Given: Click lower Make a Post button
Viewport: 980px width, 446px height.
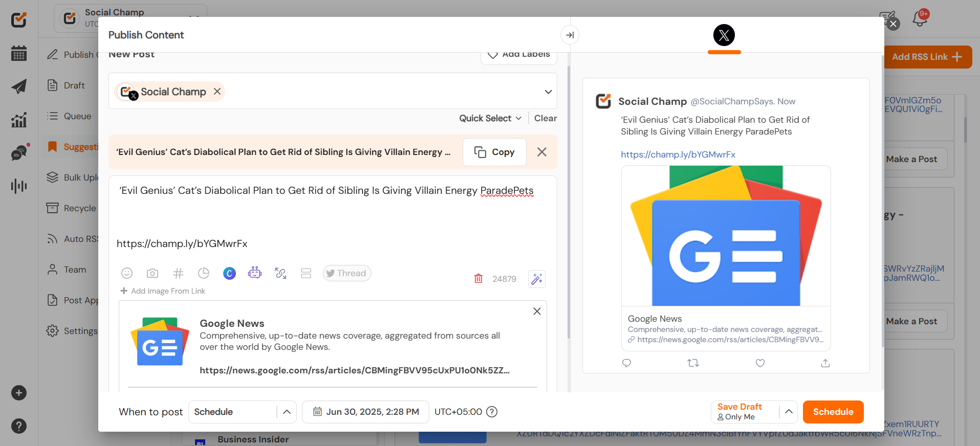Looking at the screenshot, I should [x=911, y=321].
